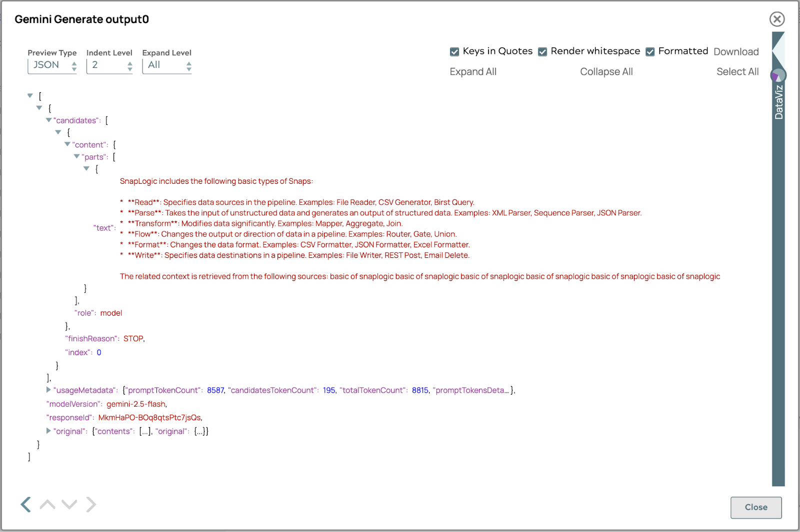Expand the usageMetadata node
The height and width of the screenshot is (532, 800).
[x=48, y=390]
